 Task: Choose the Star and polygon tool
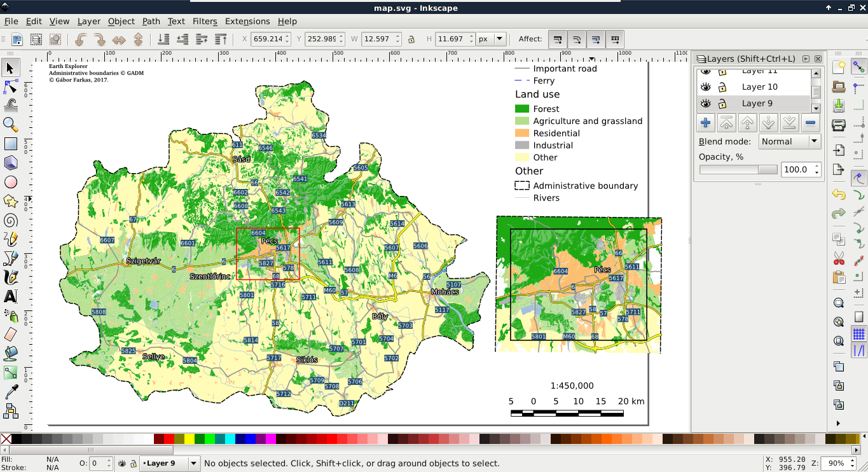tap(11, 202)
